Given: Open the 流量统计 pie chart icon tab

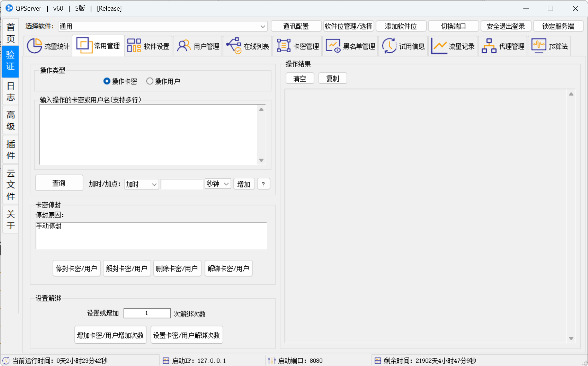Looking at the screenshot, I should coord(48,46).
